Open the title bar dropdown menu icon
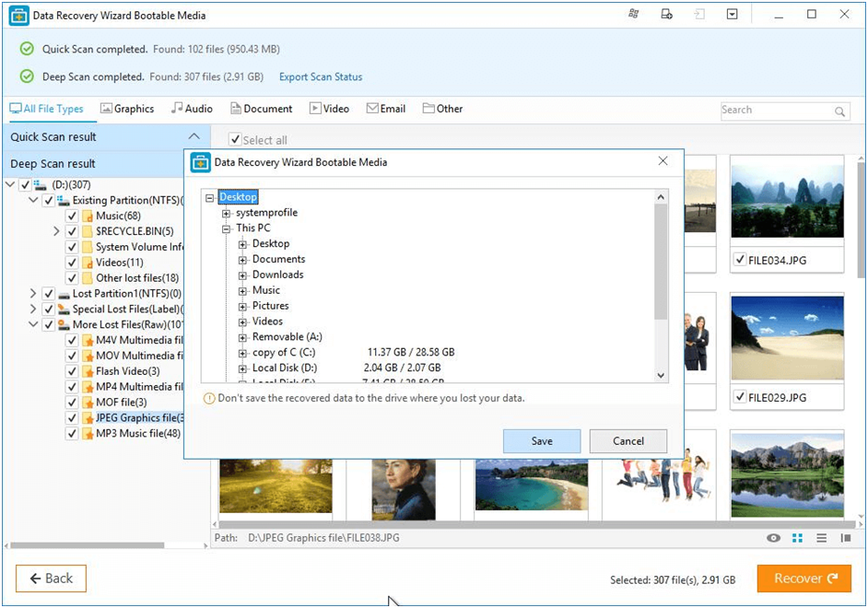 coord(732,15)
